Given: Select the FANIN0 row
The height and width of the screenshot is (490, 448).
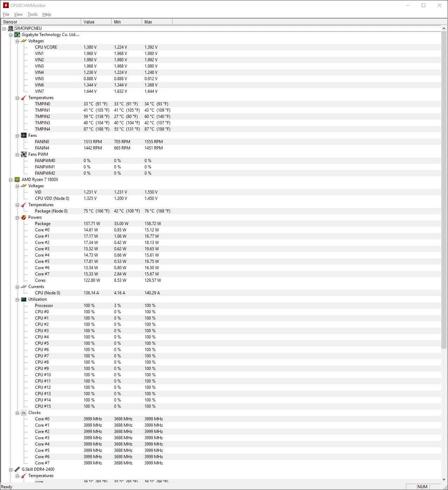Looking at the screenshot, I should pyautogui.click(x=221, y=142).
